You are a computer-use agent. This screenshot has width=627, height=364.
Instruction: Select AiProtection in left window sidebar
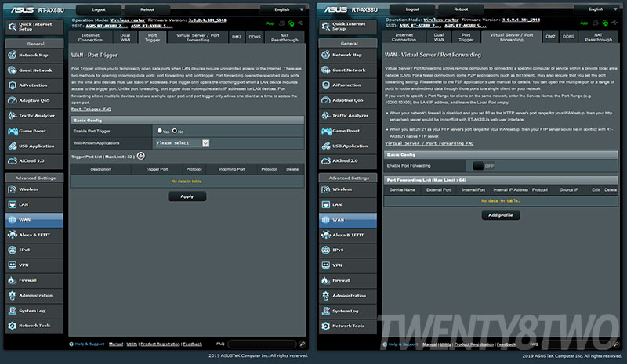(x=34, y=85)
